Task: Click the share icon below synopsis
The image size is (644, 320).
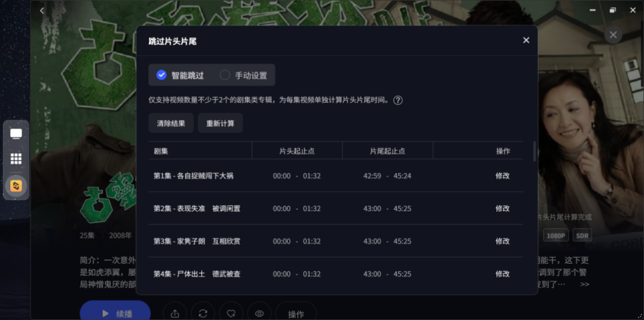Action: (175, 313)
